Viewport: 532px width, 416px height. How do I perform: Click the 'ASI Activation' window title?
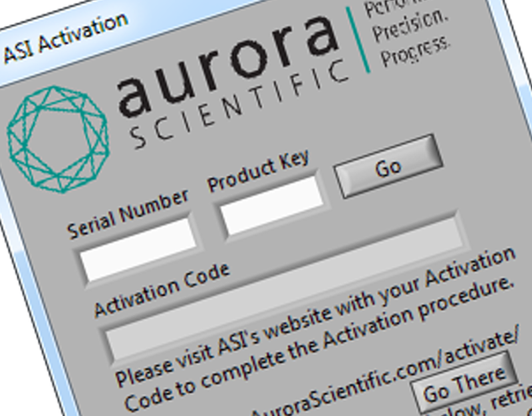pos(66,39)
